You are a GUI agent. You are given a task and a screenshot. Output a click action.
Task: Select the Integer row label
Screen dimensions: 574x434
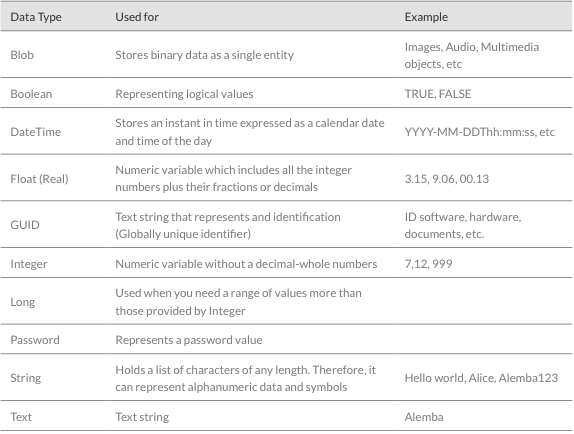coord(29,264)
